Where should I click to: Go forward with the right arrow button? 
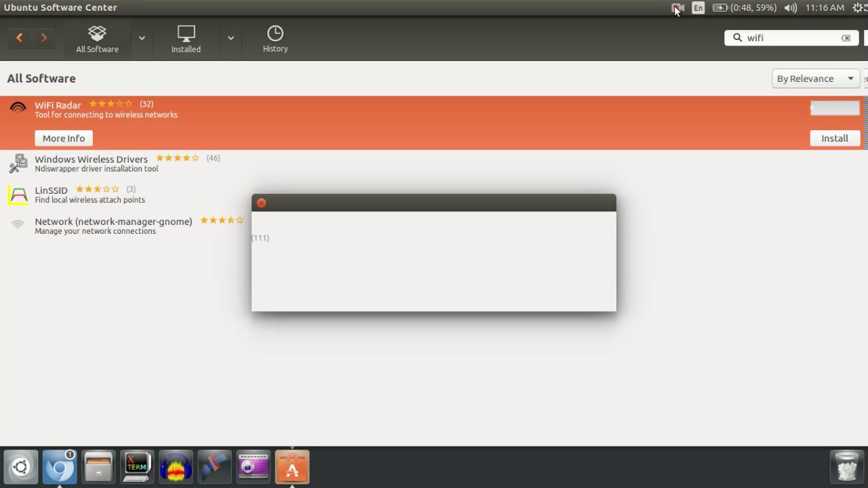tap(44, 38)
